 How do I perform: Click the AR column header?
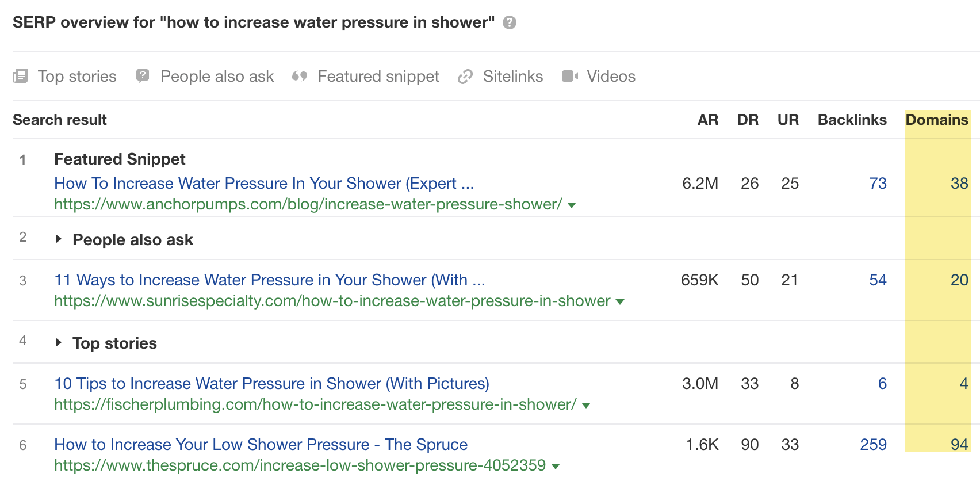tap(708, 120)
